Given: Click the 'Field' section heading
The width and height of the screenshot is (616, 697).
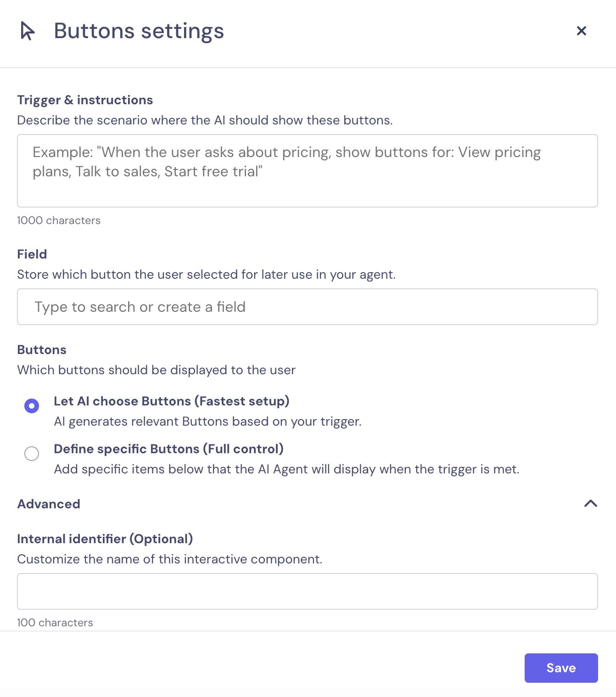Looking at the screenshot, I should [32, 254].
